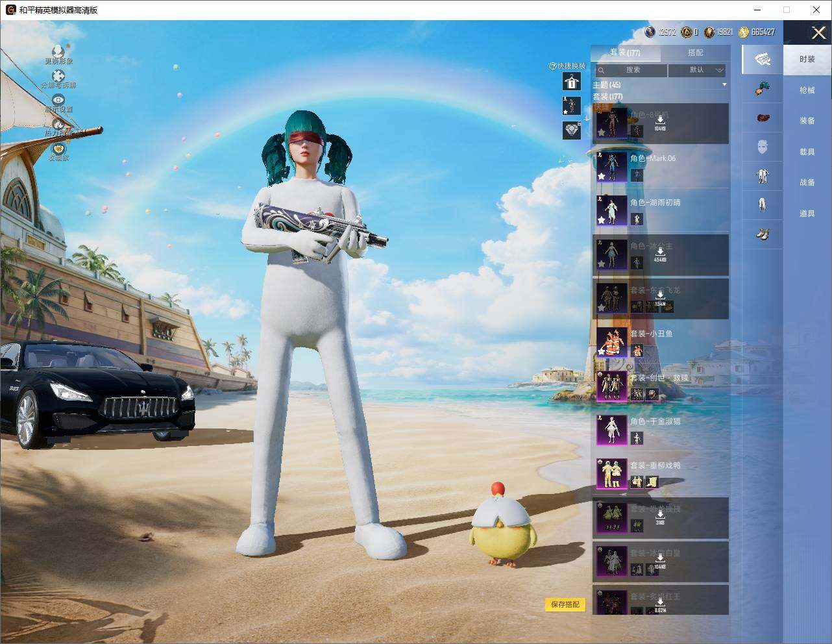832x644 pixels.
Task: Open the 收藏家 collector badge icon
Action: coord(58,149)
